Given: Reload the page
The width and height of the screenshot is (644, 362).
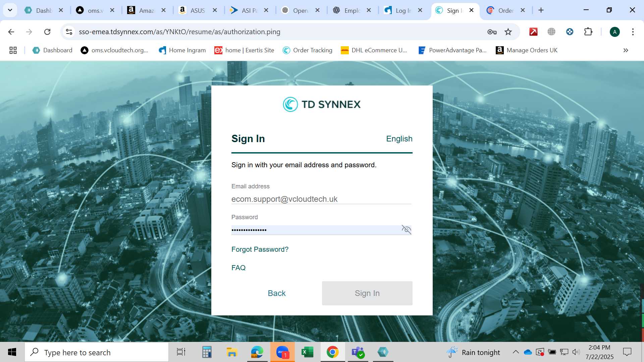Looking at the screenshot, I should [x=47, y=32].
